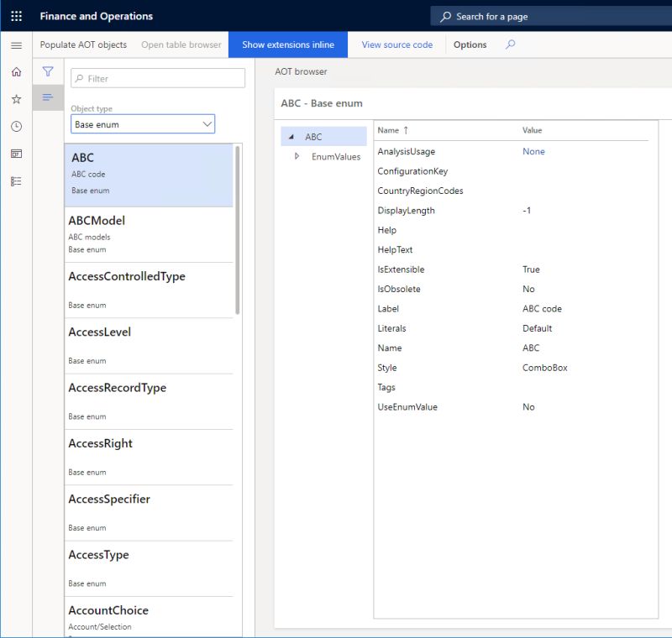Click Label value ABC code
Viewport: 672px width, 638px height.
tap(542, 309)
